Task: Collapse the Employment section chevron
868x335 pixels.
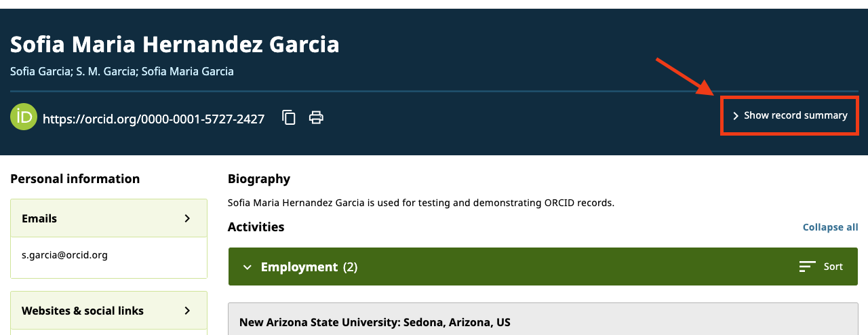Action: click(247, 267)
